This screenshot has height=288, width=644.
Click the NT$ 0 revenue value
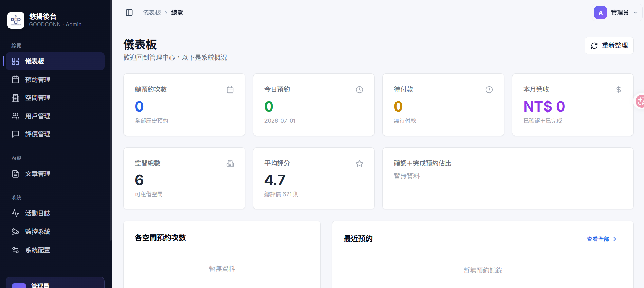[544, 106]
